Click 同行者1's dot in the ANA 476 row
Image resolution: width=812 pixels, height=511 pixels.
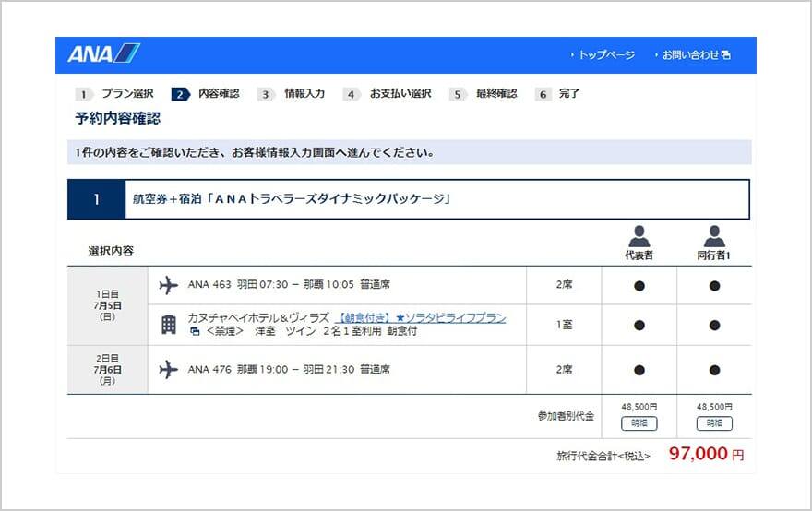[x=714, y=370]
